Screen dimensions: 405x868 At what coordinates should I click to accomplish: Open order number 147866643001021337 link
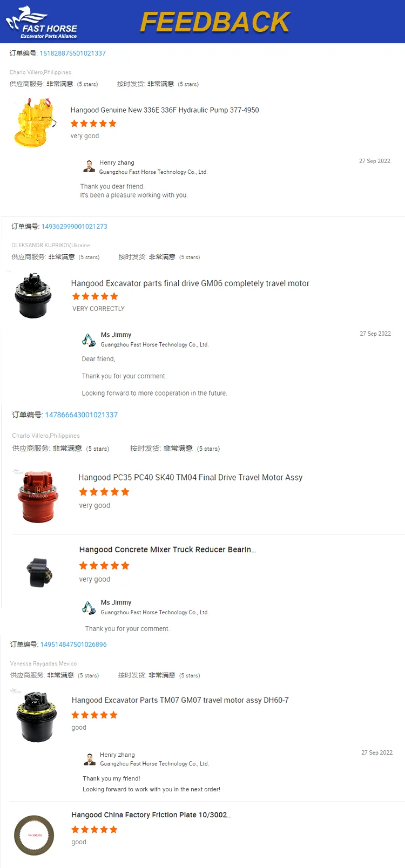tap(81, 415)
